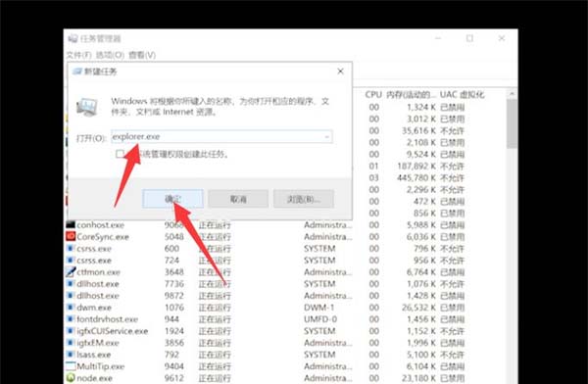Click the Browse (浏览) button
Viewport: 588px width, 384px height.
[x=304, y=199]
